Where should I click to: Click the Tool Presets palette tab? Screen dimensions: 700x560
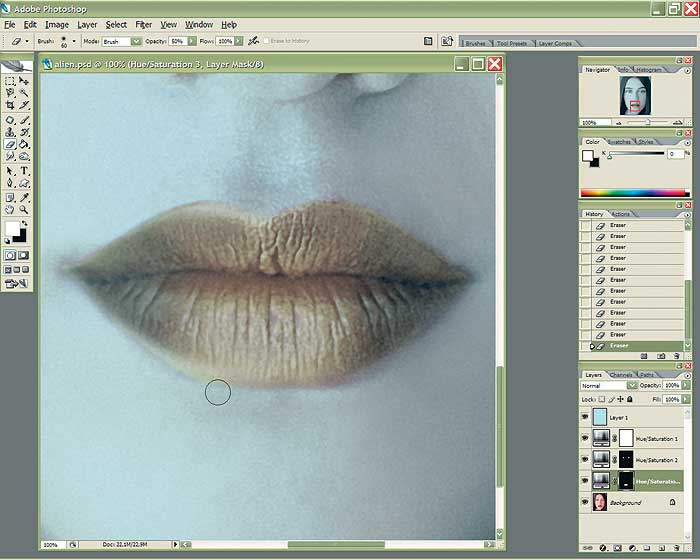[512, 43]
